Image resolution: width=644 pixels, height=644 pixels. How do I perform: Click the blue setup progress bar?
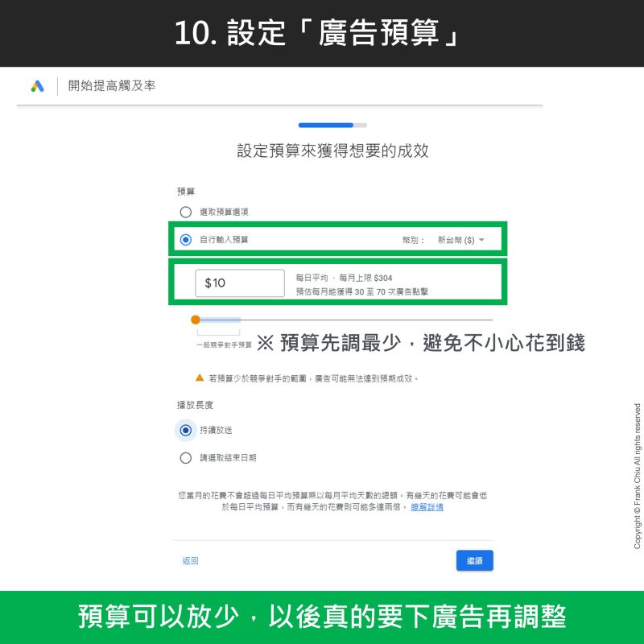[326, 125]
